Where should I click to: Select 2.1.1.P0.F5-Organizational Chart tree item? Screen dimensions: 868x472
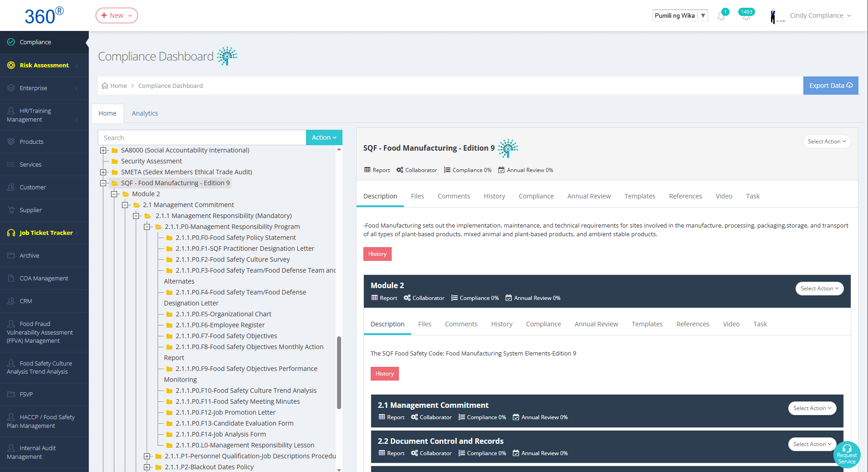click(x=223, y=314)
